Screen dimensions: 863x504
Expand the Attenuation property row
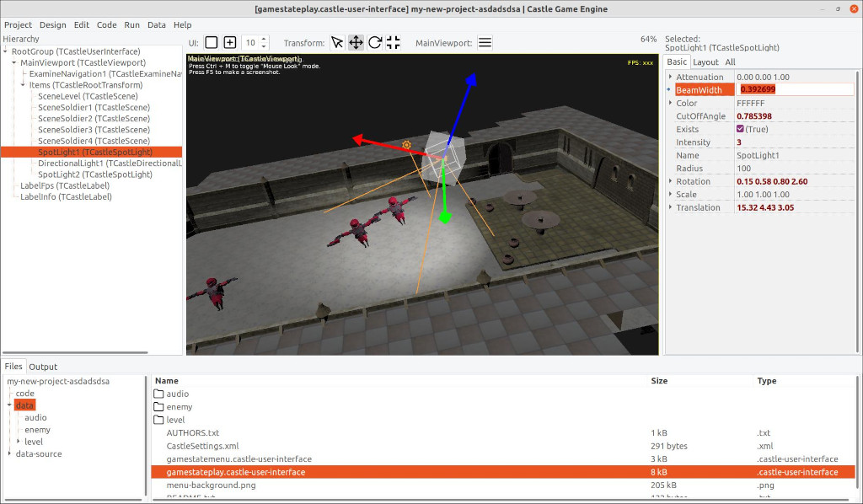coord(670,78)
